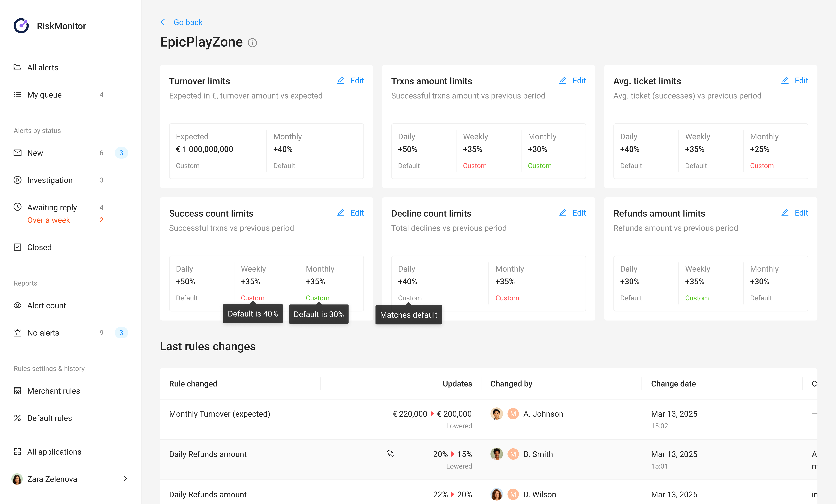Open the info icon next to EpicPlayZone
836x504 pixels.
coord(252,43)
